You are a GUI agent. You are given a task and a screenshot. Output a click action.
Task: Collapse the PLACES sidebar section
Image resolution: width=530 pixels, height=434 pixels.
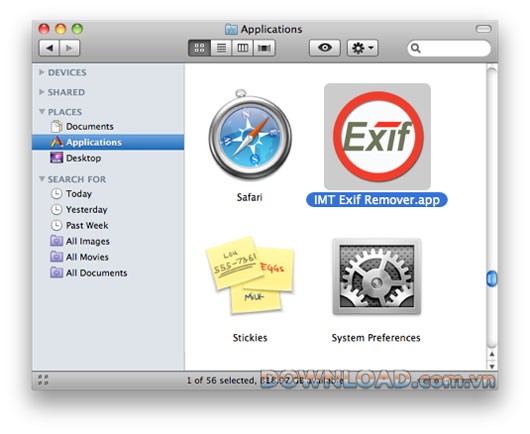(x=42, y=111)
